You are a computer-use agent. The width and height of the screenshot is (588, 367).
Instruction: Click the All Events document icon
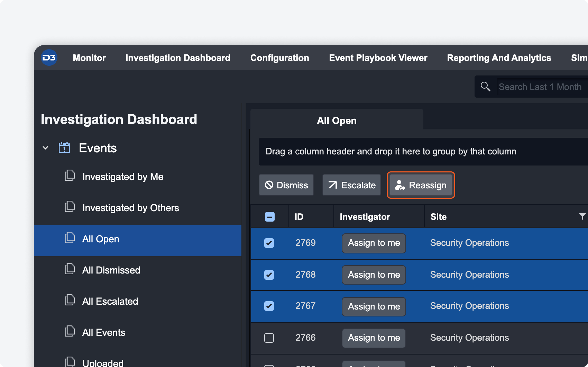pos(70,332)
